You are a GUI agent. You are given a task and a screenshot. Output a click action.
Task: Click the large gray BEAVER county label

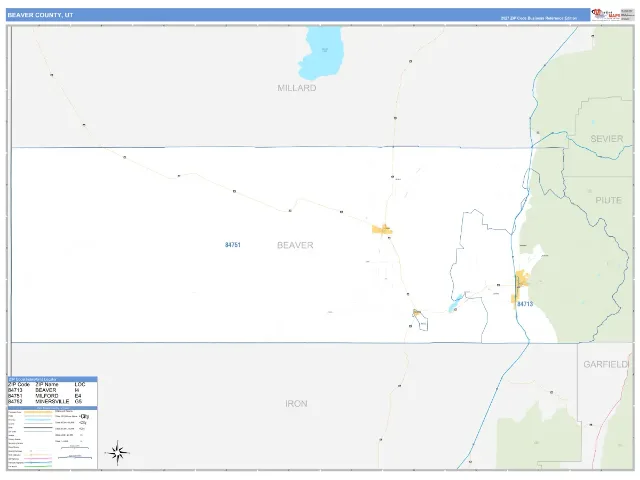click(x=295, y=245)
